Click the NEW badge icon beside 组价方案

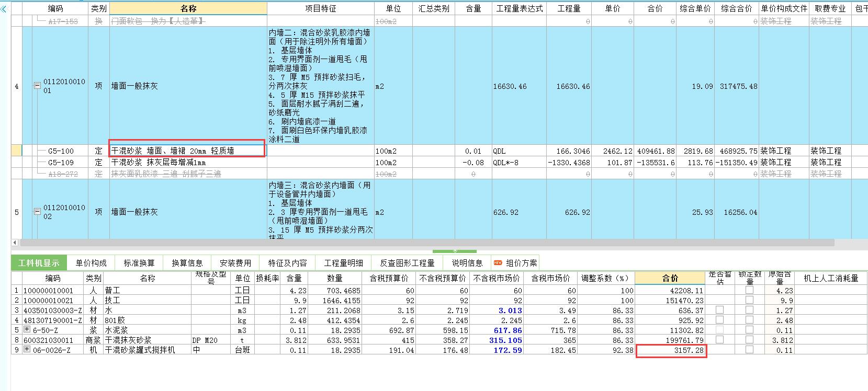pos(498,262)
